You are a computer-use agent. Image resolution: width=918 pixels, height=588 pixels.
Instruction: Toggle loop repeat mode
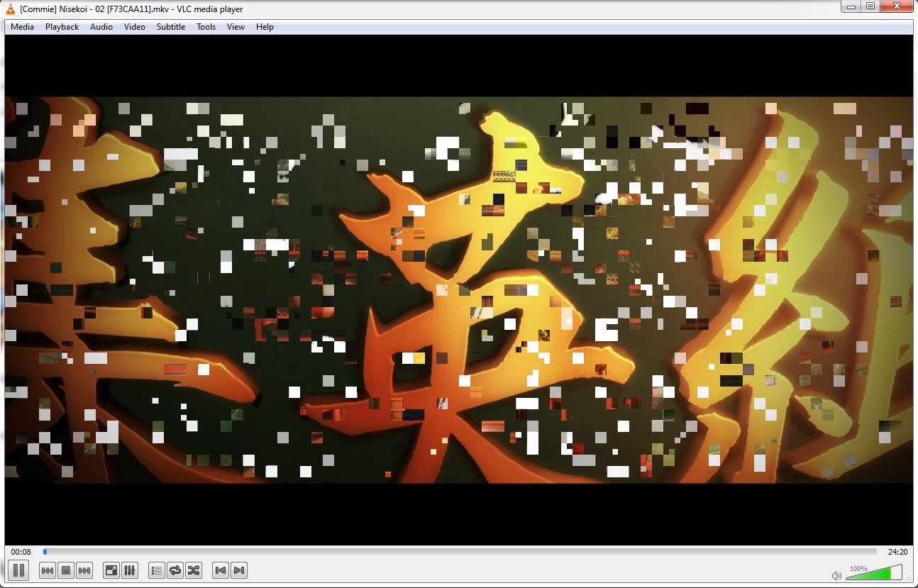(175, 570)
